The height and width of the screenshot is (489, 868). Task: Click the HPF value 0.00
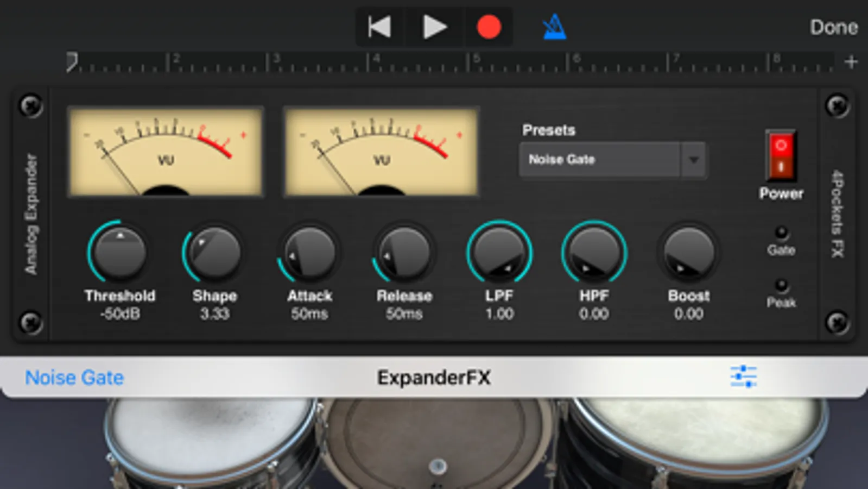[594, 314]
